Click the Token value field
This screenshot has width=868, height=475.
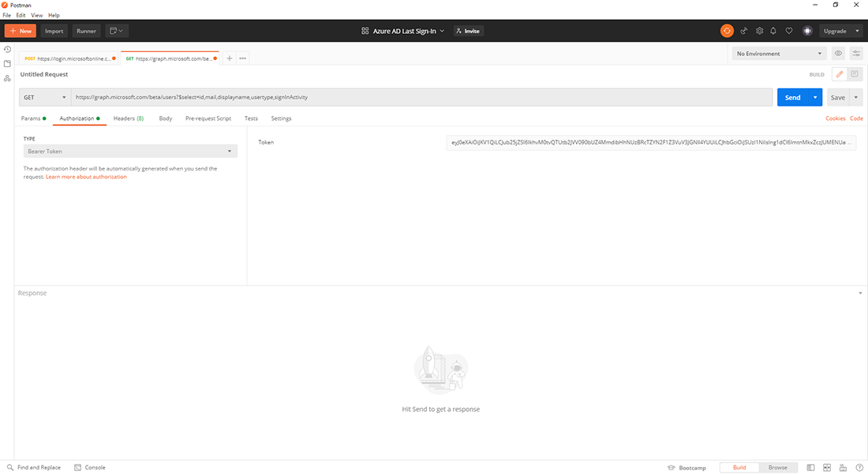[651, 142]
